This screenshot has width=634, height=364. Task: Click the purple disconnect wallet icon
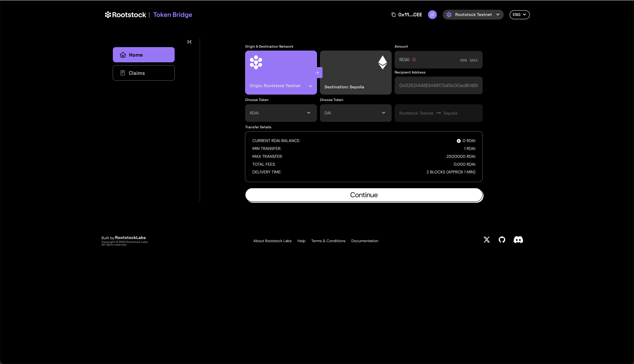click(432, 15)
